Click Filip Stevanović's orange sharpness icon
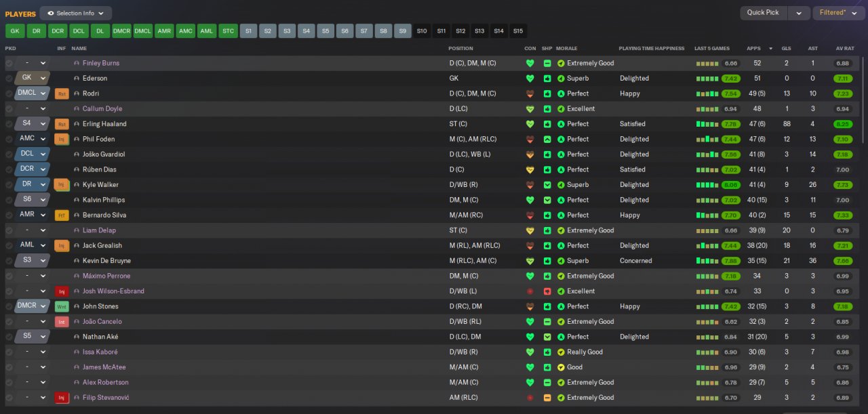868x414 pixels. point(547,398)
